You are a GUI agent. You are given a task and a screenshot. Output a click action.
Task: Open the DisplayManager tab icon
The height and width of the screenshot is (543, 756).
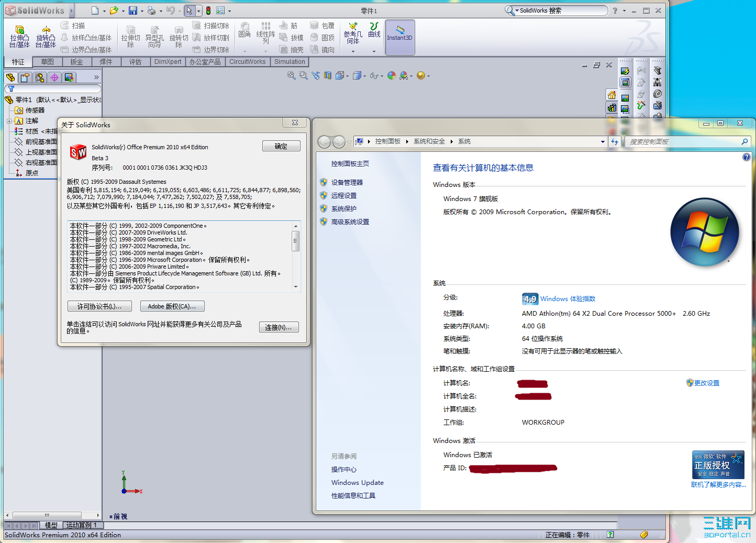click(x=69, y=77)
